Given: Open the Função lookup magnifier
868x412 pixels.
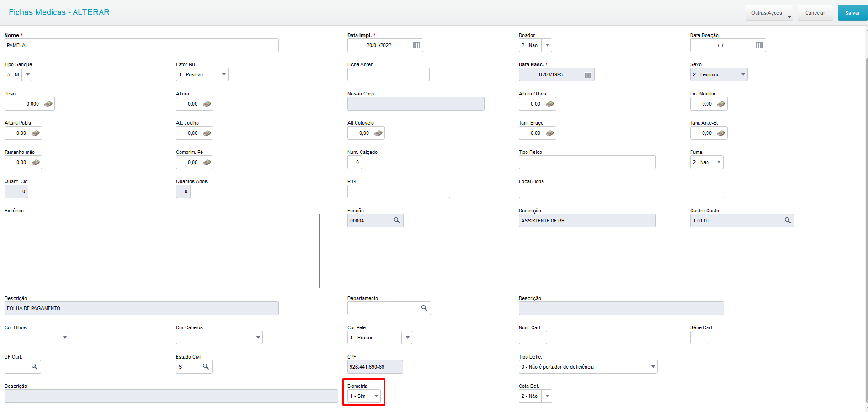Looking at the screenshot, I should click(x=396, y=220).
